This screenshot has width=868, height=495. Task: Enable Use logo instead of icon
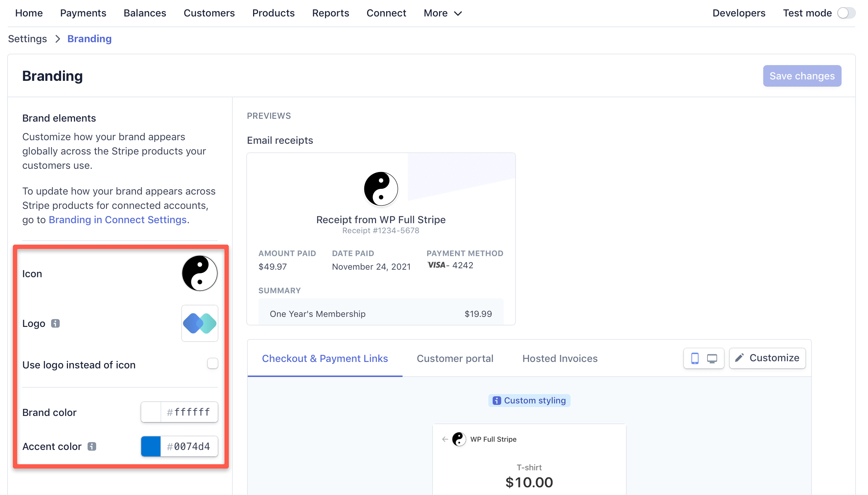pyautogui.click(x=212, y=363)
